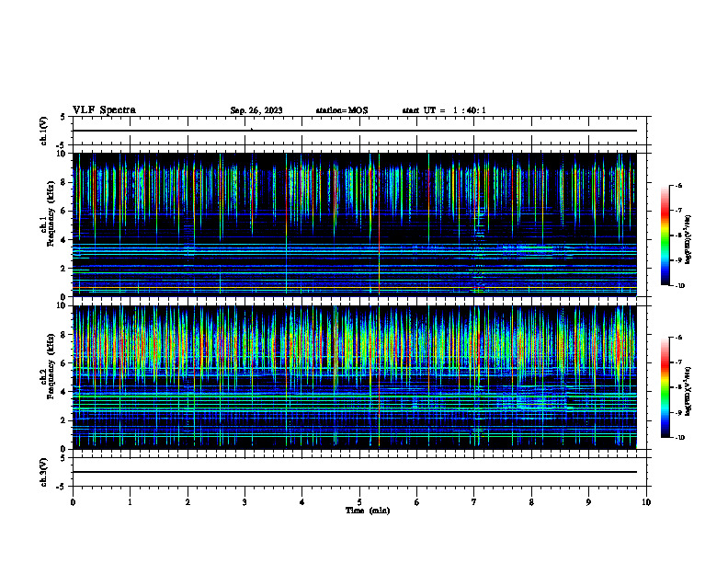
Task: Click the "-10" value on ch.1 colorbar
Action: pyautogui.click(x=679, y=286)
